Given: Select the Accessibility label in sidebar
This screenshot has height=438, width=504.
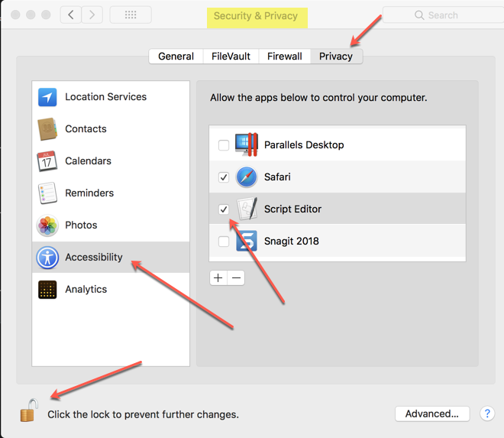Looking at the screenshot, I should 94,257.
